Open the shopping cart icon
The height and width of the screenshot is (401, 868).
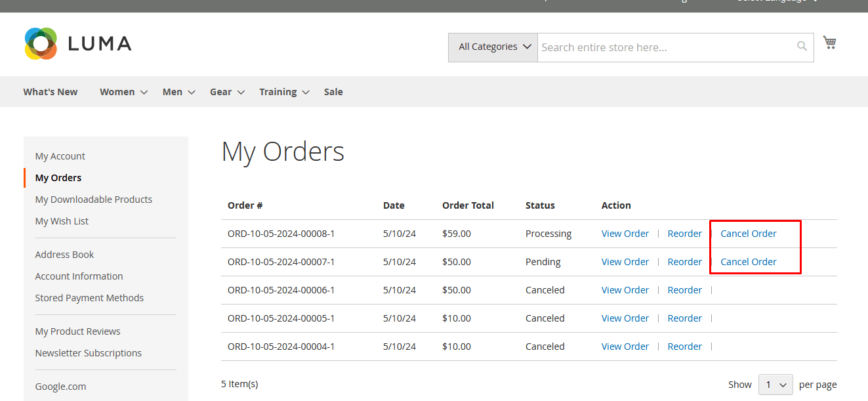[x=830, y=43]
